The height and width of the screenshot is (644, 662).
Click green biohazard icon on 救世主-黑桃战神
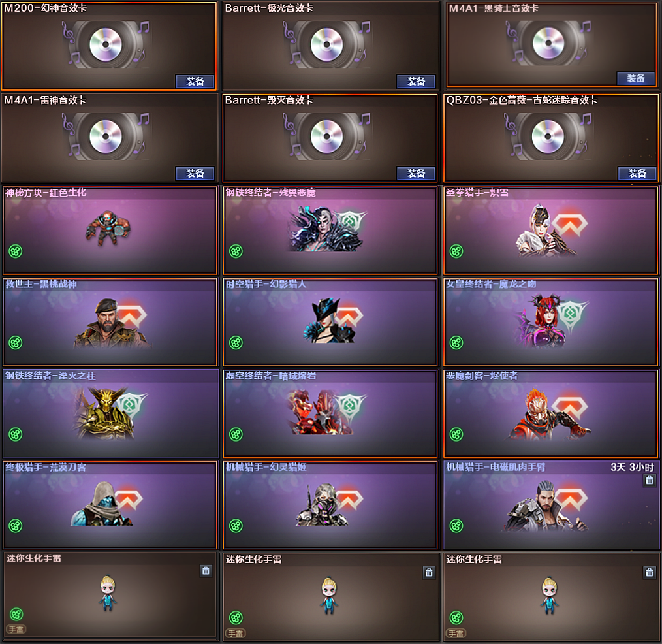point(16,342)
